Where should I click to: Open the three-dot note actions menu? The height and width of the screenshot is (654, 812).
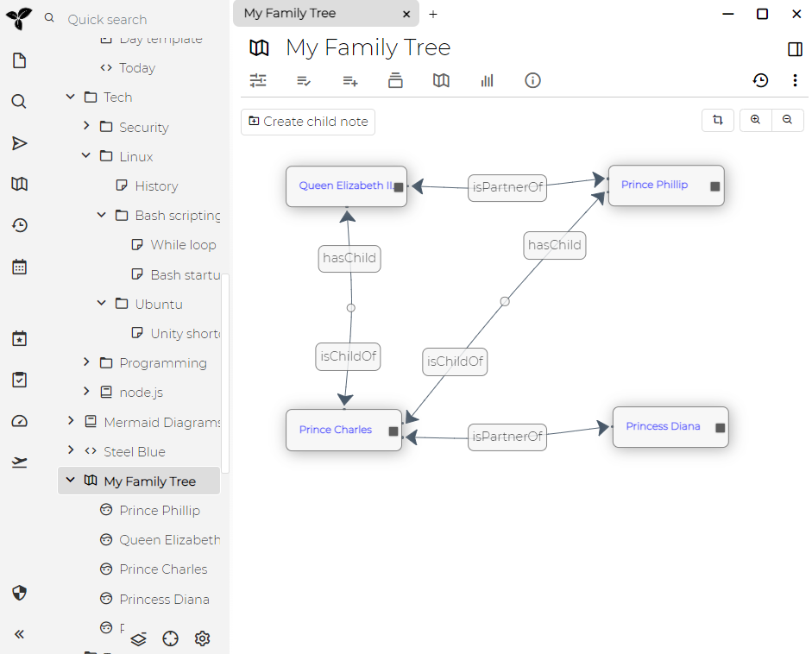coord(795,80)
